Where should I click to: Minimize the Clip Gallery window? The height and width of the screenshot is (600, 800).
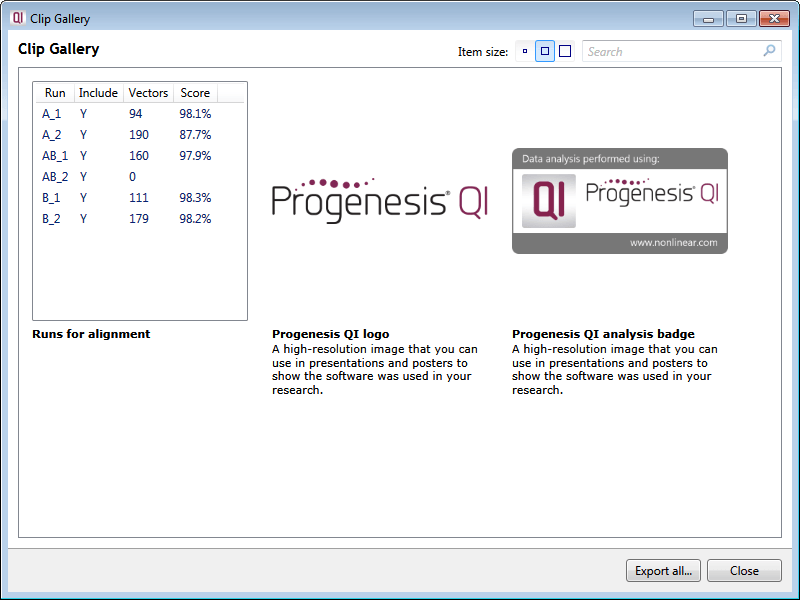(708, 19)
